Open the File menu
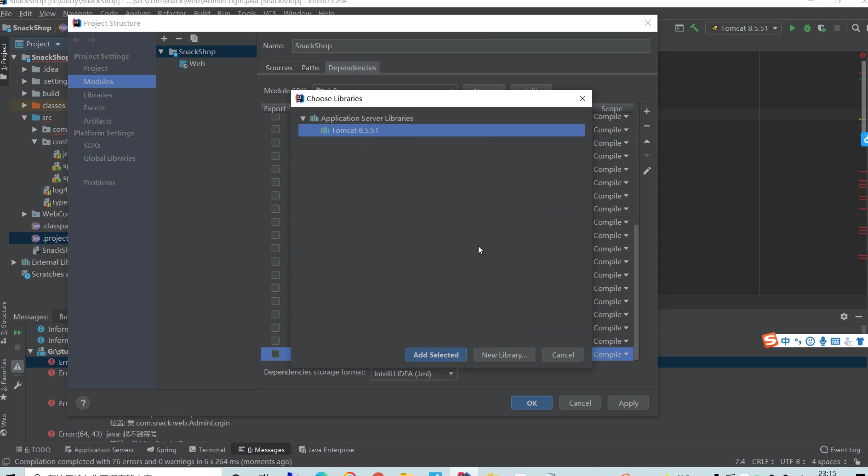The image size is (868, 476). coord(6,13)
